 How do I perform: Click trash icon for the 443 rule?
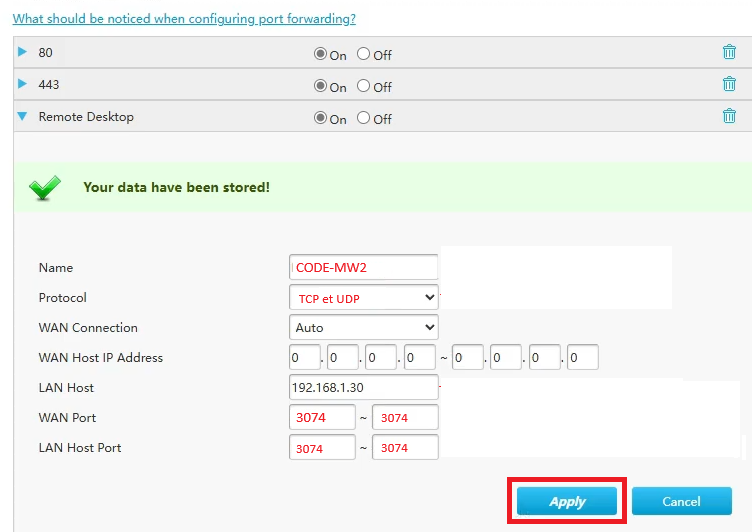point(729,85)
